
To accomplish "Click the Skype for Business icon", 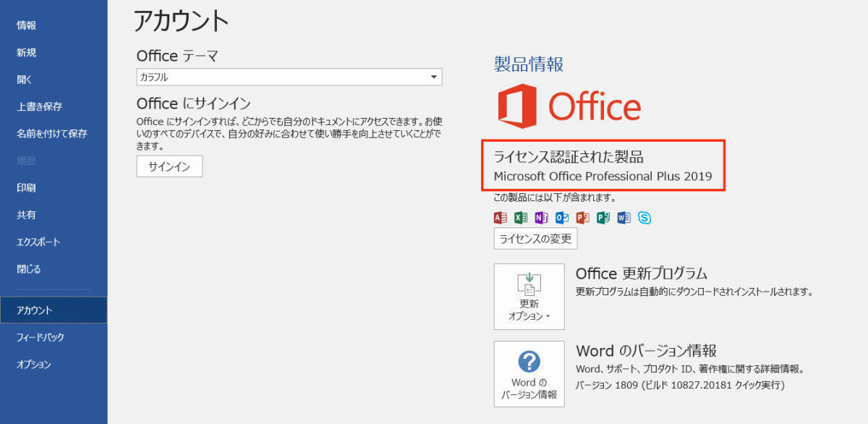I will tap(644, 218).
